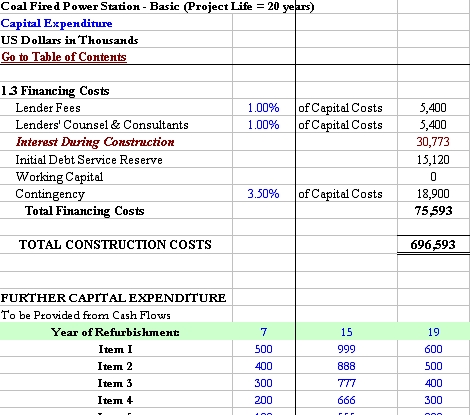Select Item 3 value 400
Viewport: 470px width, 415px height.
point(433,383)
